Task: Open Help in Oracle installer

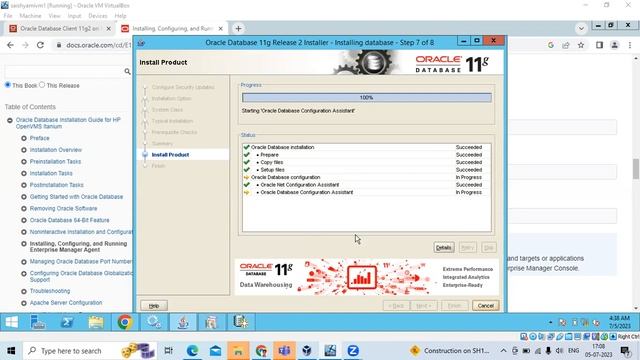Action: (x=154, y=305)
